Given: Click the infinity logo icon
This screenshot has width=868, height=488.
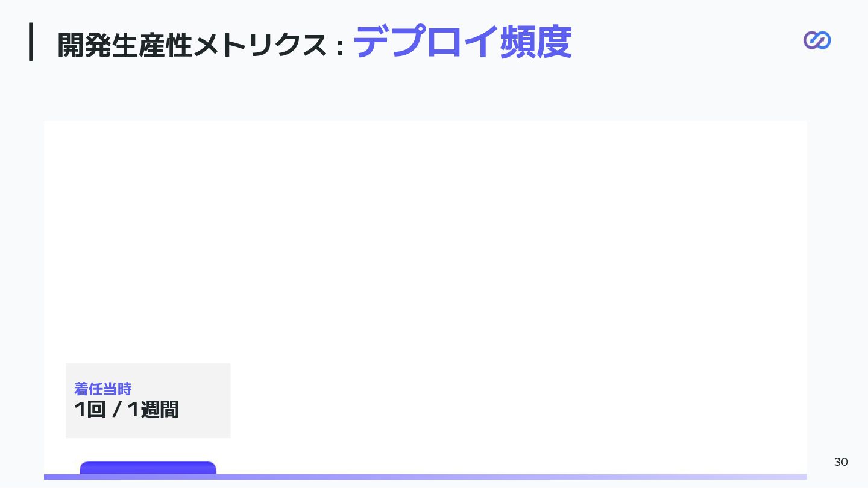Looking at the screenshot, I should point(817,40).
